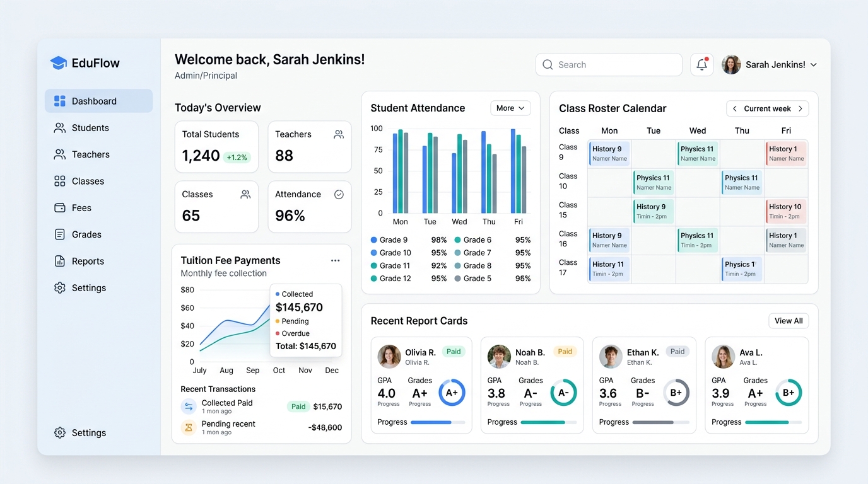The height and width of the screenshot is (484, 868).
Task: Click the Collected Paid transaction icon
Action: tap(189, 406)
